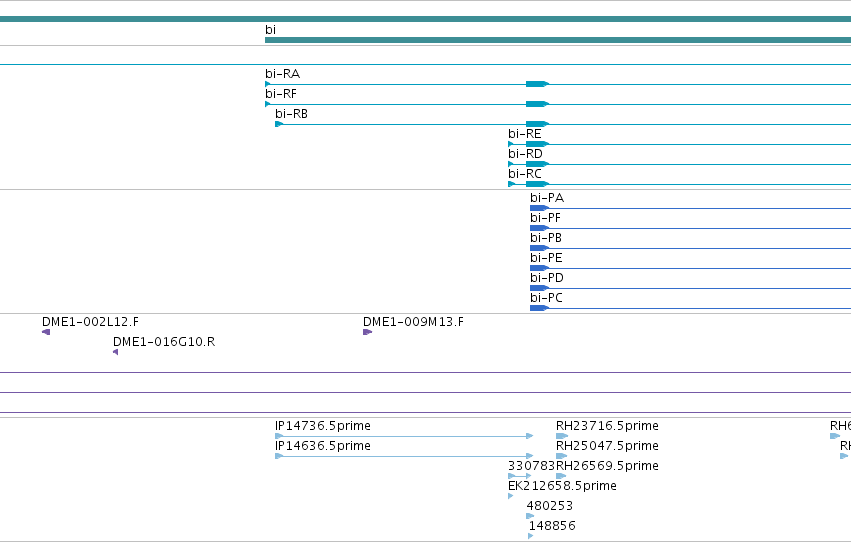
Task: Open transcript bi-RD label
Action: click(525, 154)
